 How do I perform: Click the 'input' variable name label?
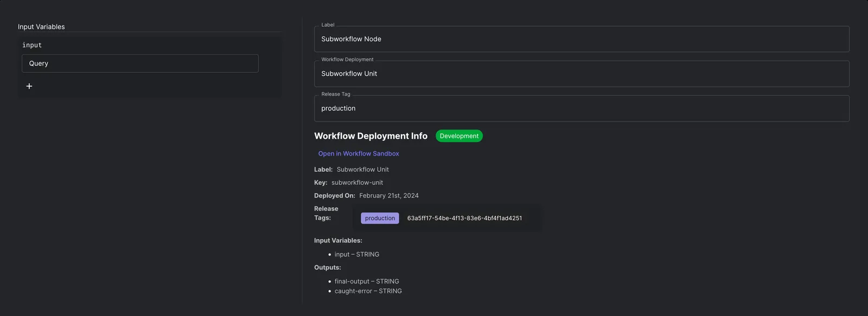pos(32,45)
